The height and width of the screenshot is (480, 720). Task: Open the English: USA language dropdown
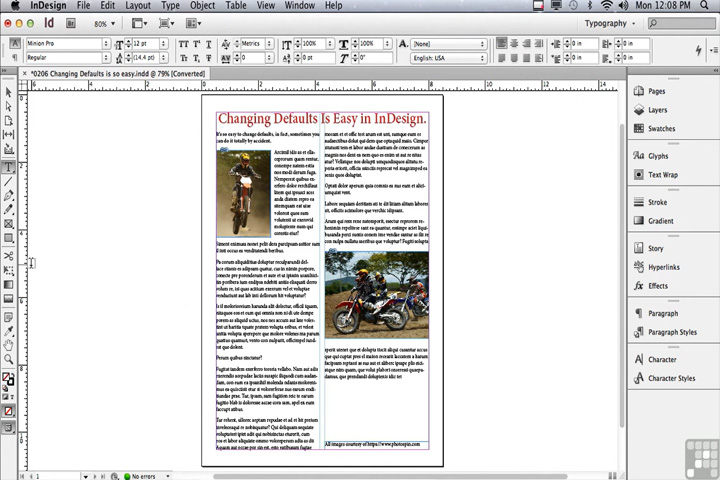(448, 58)
